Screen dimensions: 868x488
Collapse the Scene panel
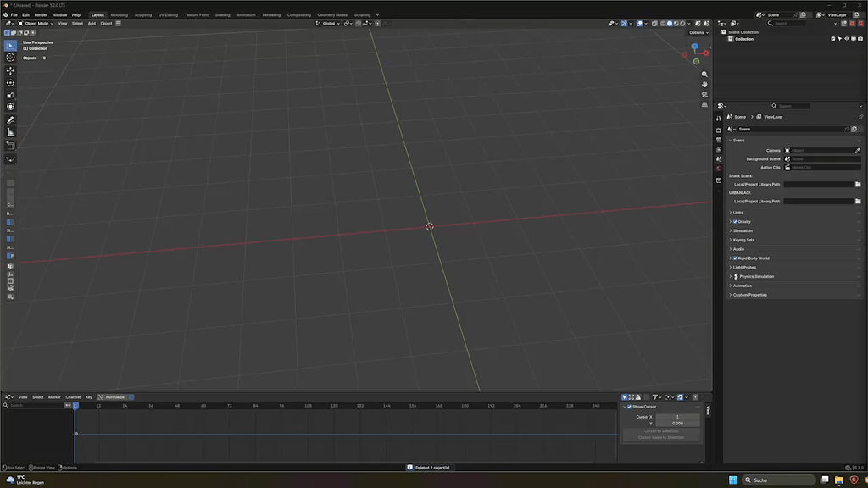(x=738, y=141)
